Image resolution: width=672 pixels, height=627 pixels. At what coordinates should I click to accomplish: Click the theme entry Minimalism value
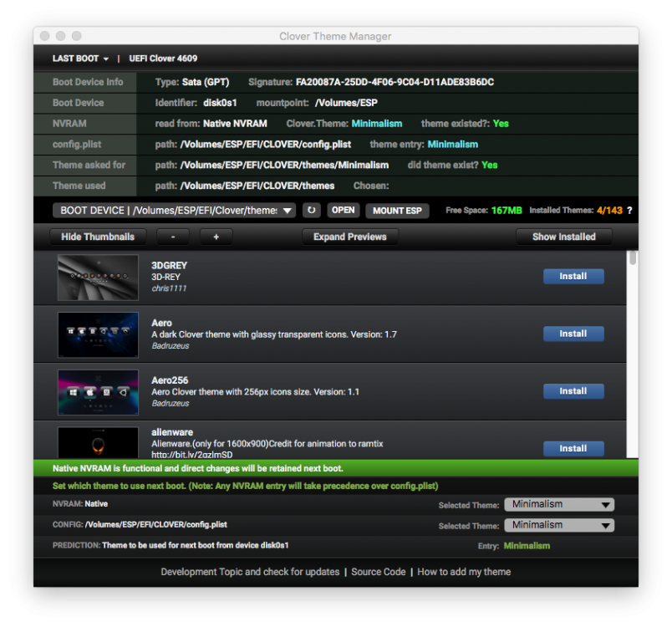click(x=452, y=145)
